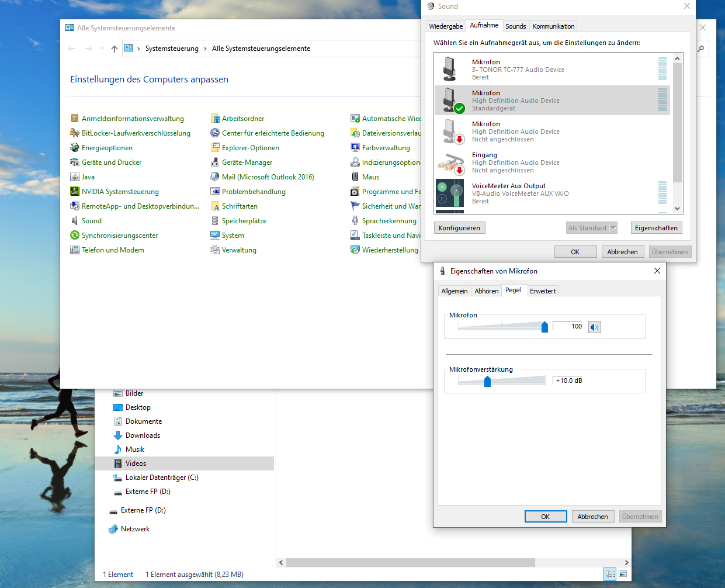Switch to the Kommunikation tab
The height and width of the screenshot is (588, 725).
[554, 26]
